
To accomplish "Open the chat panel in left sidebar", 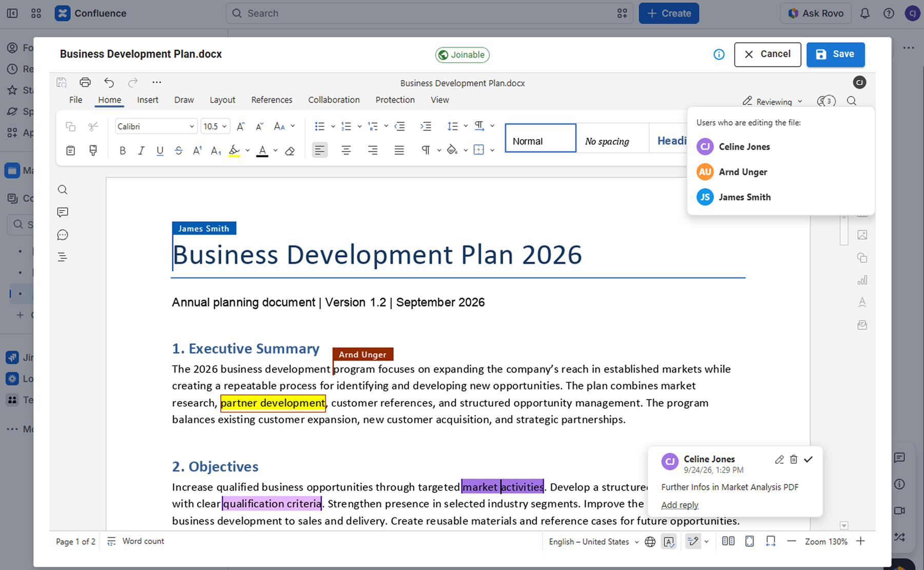I will [63, 235].
